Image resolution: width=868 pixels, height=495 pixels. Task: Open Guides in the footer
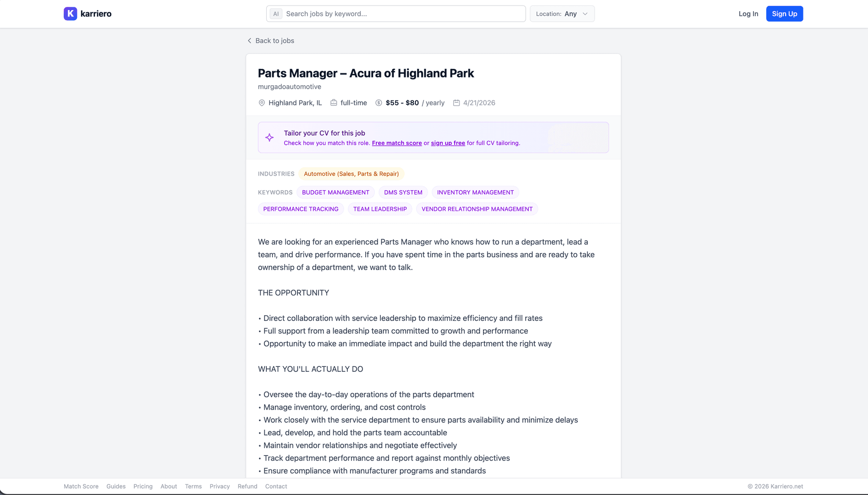point(116,486)
